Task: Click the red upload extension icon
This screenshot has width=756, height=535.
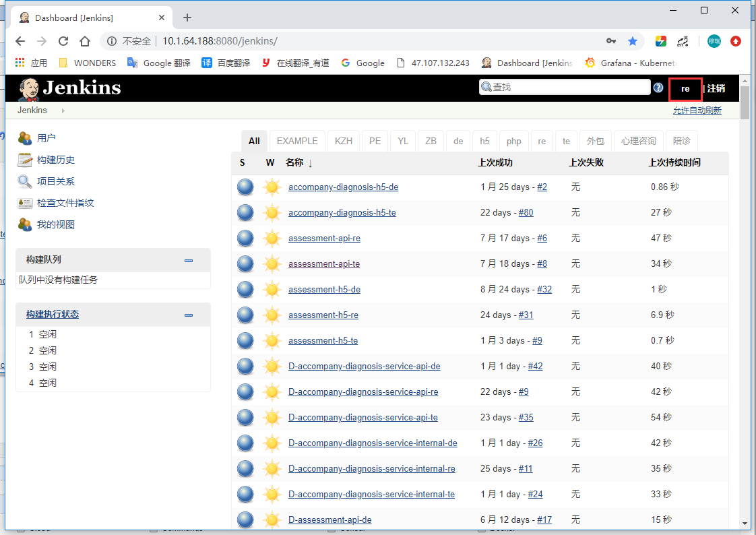Action: [735, 42]
